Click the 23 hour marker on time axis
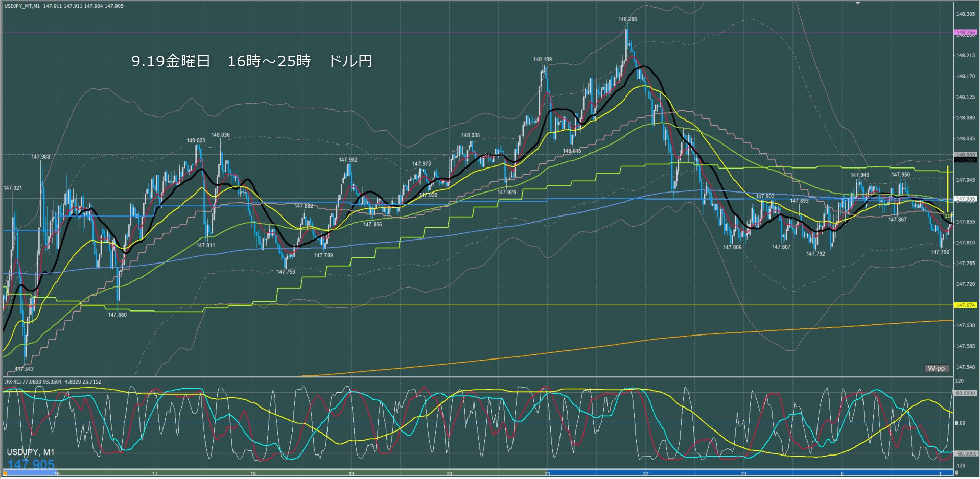This screenshot has width=980, height=479. (x=743, y=474)
